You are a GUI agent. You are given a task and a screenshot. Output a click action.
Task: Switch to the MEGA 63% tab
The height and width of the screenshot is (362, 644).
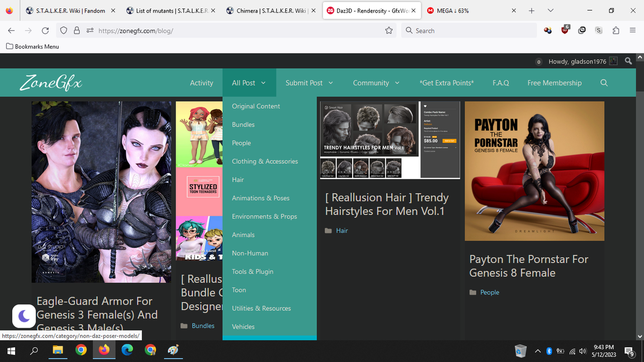[x=472, y=11]
